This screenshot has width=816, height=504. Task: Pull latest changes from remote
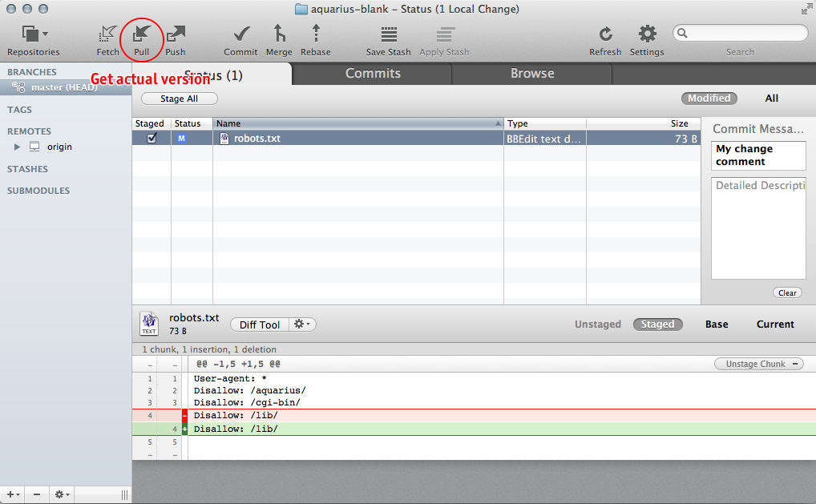142,34
